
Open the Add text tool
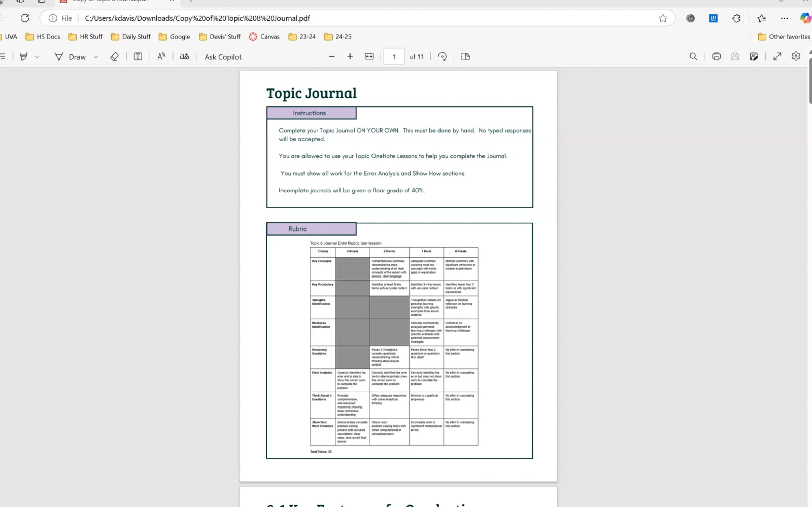pyautogui.click(x=137, y=57)
